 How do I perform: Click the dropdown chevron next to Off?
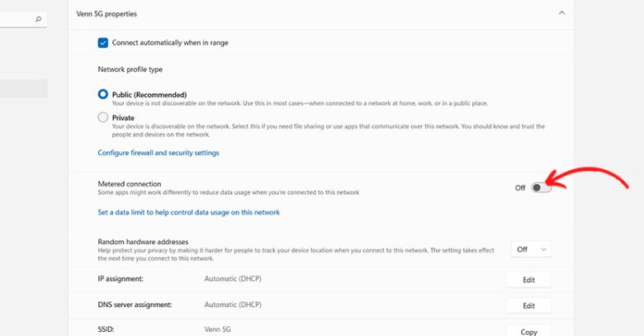[544, 250]
